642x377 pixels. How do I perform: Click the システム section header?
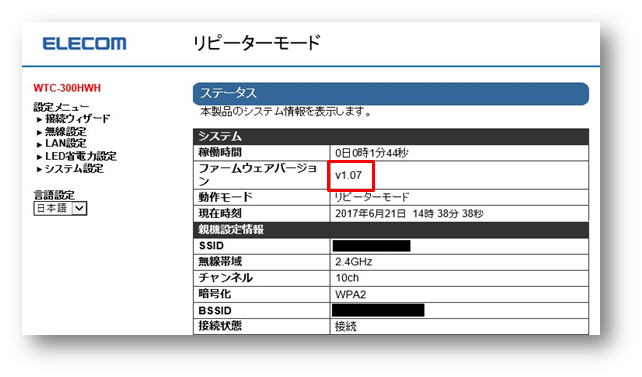391,136
